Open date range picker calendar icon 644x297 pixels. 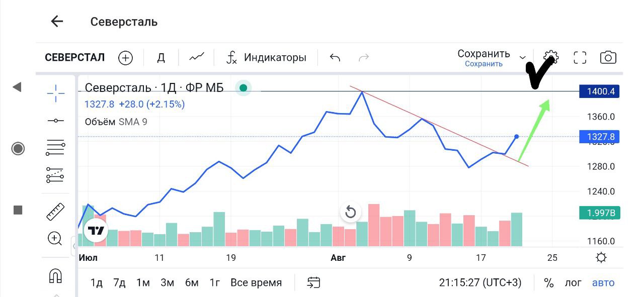click(x=313, y=282)
